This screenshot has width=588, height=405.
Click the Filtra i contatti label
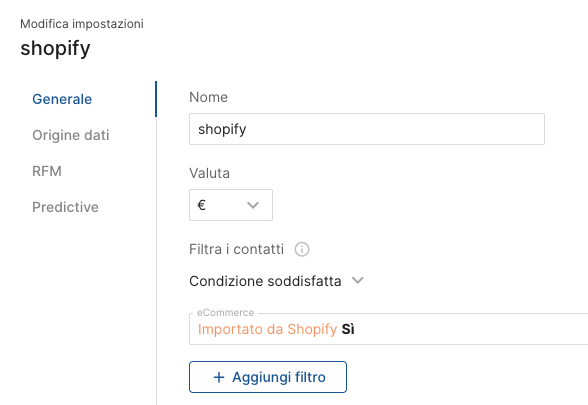tap(237, 249)
